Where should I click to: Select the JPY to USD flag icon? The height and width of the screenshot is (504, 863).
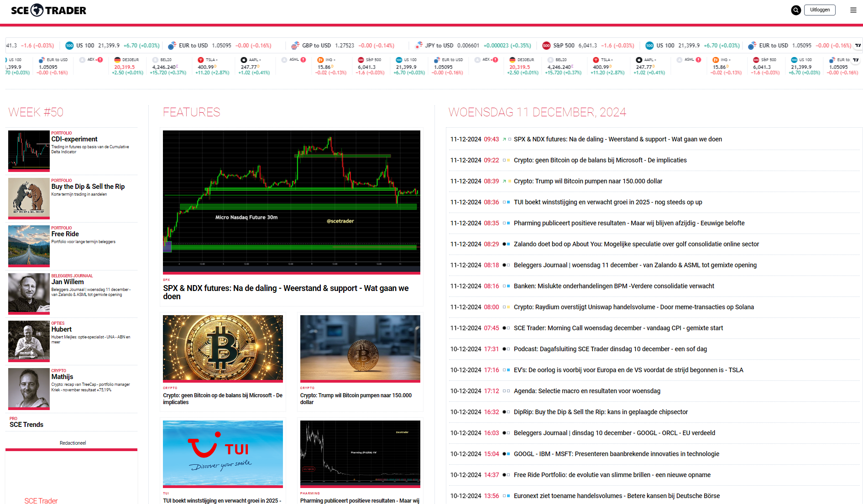(418, 46)
